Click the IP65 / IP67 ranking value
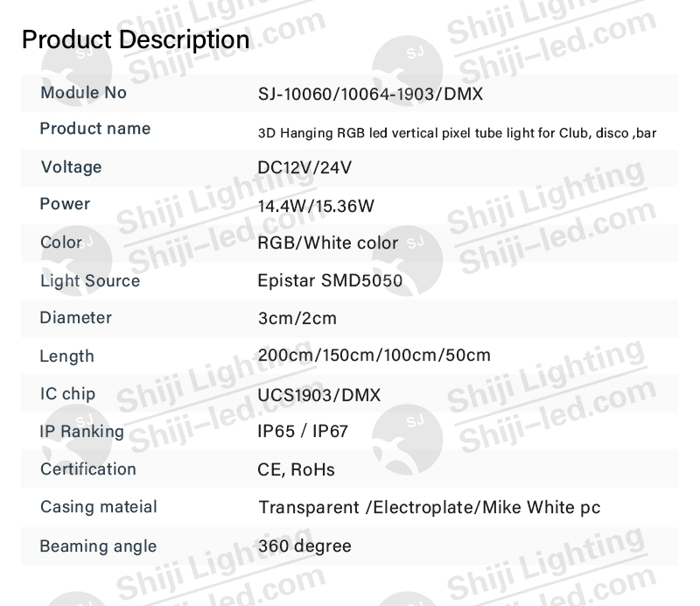Image resolution: width=700 pixels, height=606 pixels. [303, 431]
